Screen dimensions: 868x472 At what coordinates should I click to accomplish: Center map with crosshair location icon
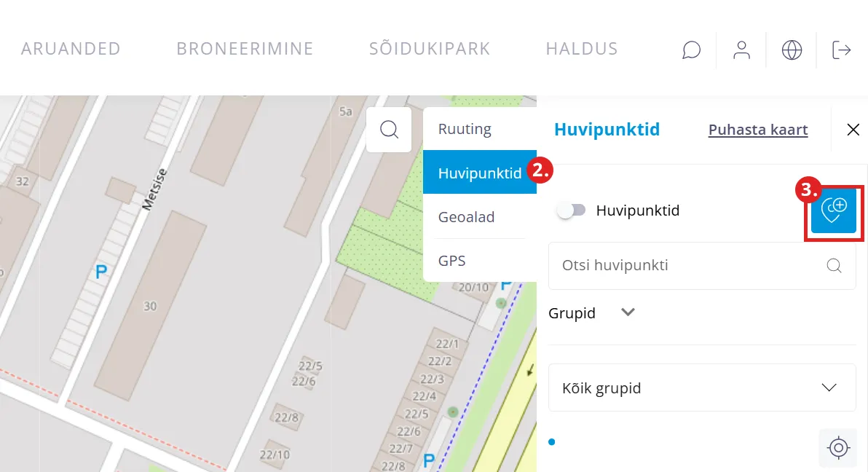click(x=838, y=448)
